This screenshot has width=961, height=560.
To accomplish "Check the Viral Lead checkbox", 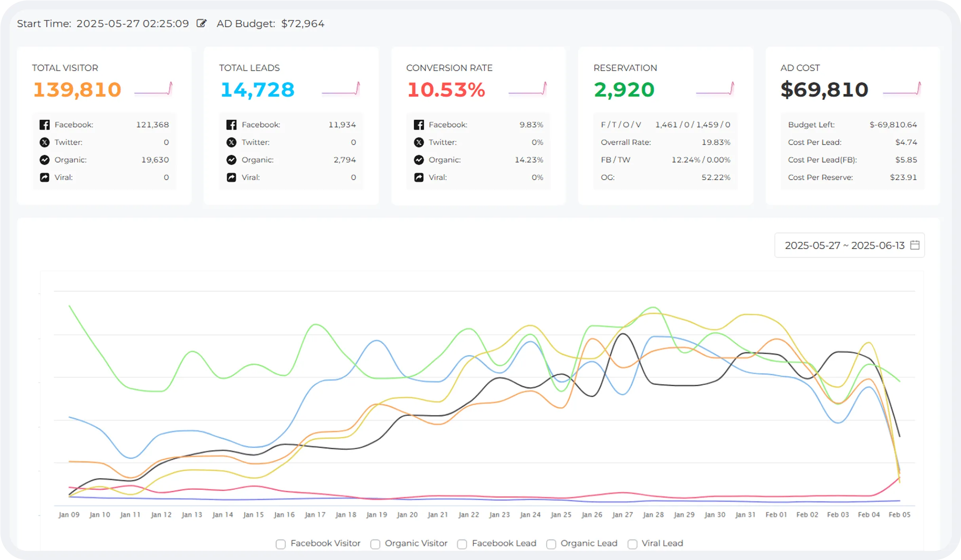I will pos(632,544).
